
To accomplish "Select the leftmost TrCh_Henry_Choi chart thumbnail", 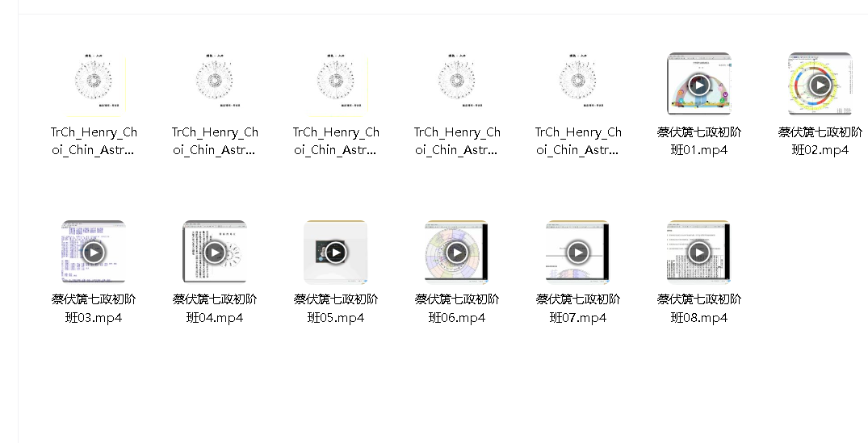I will coord(94,84).
